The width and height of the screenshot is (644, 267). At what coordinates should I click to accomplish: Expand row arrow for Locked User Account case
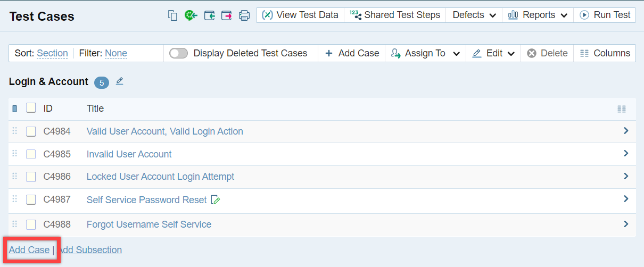(x=626, y=176)
